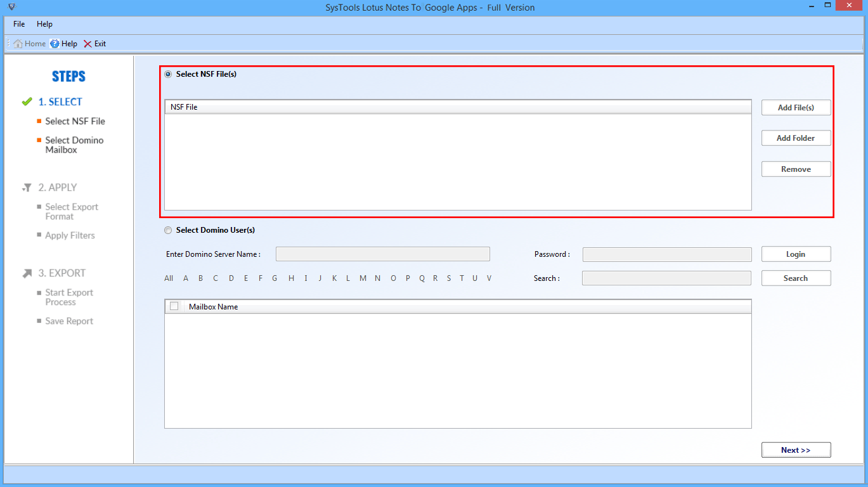
Task: Proceed with the Next >> button
Action: (796, 450)
